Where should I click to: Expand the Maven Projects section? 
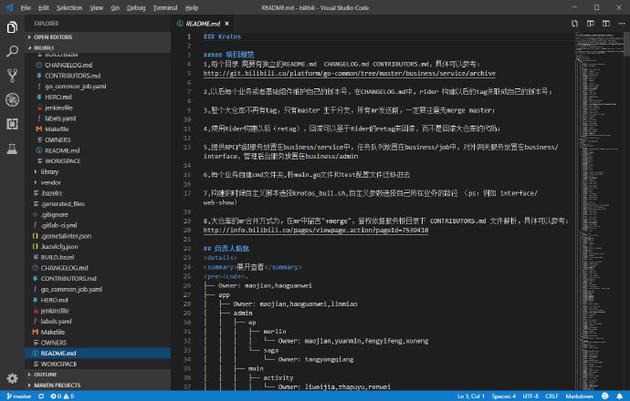coord(58,385)
